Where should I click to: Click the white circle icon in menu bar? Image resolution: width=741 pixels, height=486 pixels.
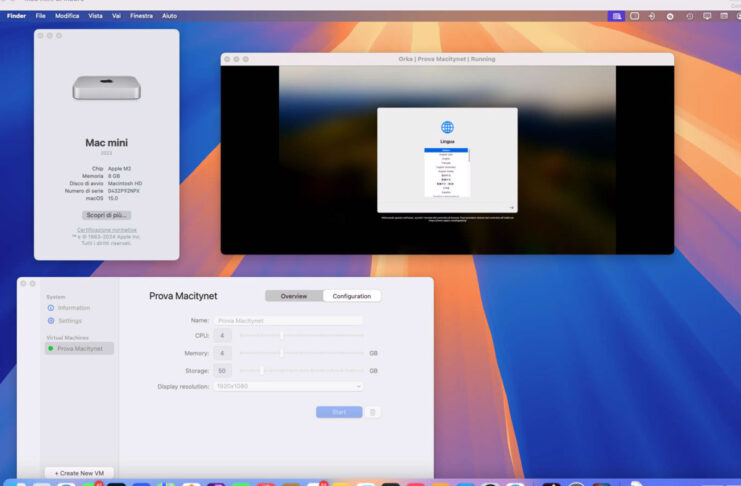(670, 17)
